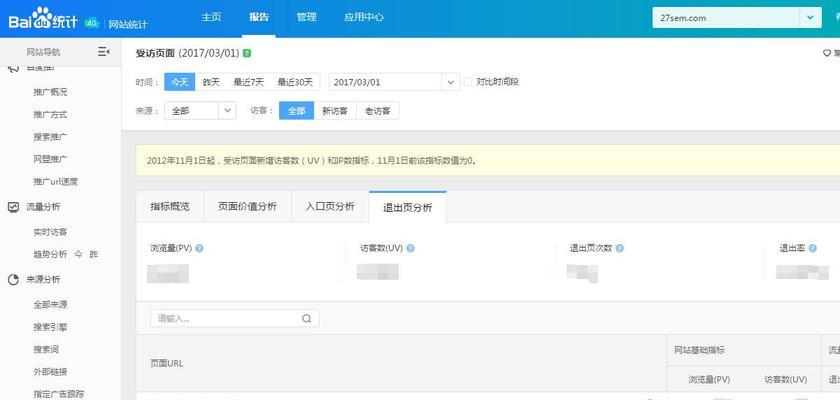
Task: Click the 流量分析 monitor icon
Action: (x=13, y=207)
